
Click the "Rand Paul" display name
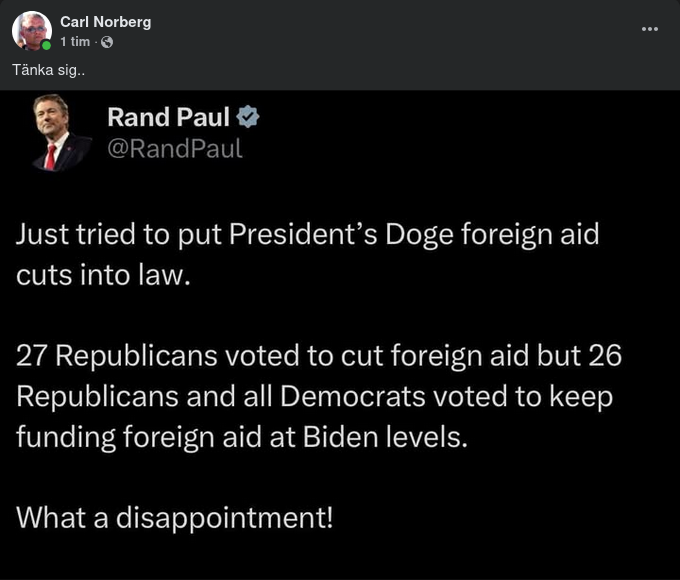pyautogui.click(x=168, y=119)
